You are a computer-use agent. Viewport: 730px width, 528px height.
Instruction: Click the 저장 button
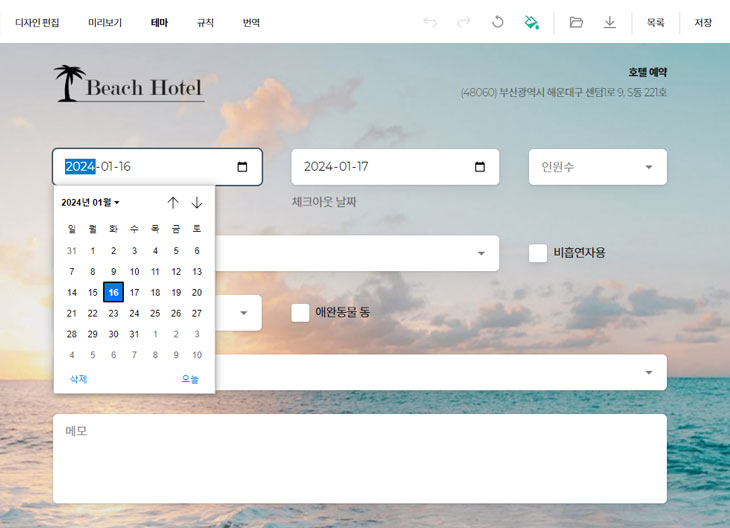pos(703,22)
